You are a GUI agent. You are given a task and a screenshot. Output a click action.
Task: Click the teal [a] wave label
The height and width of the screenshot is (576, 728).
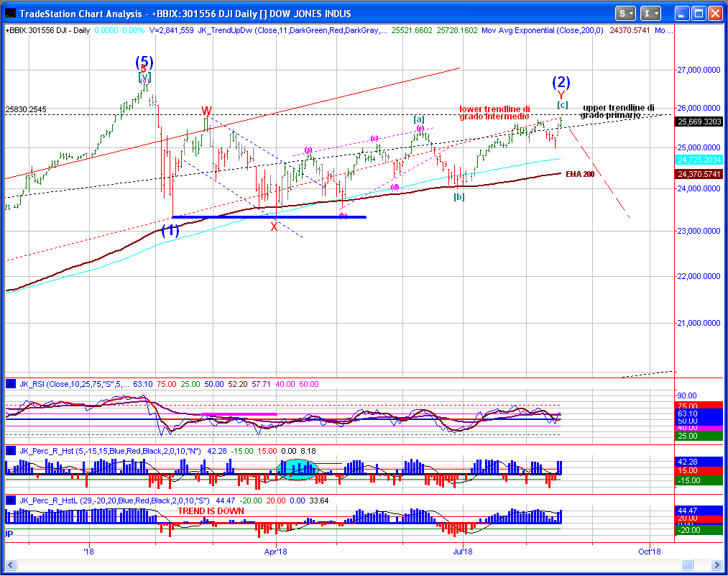tap(419, 119)
